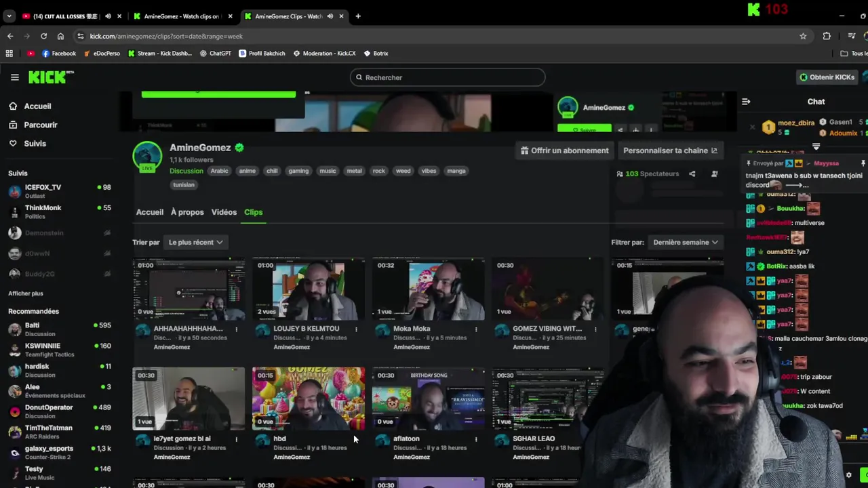868x488 pixels.
Task: Open the Kick hamburger sidebar menu
Action: (x=14, y=77)
